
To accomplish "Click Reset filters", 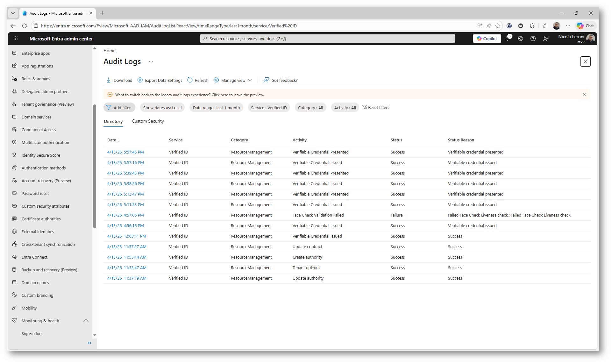I will pyautogui.click(x=376, y=108).
